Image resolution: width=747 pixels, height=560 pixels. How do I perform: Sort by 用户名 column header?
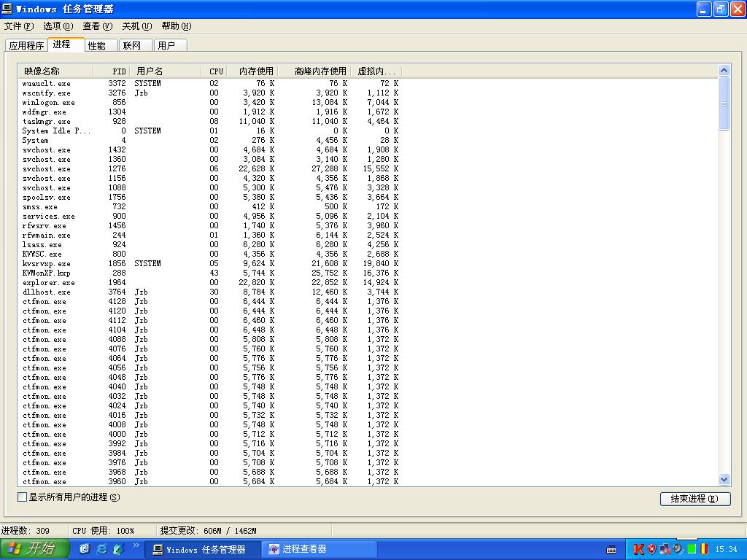(166, 71)
